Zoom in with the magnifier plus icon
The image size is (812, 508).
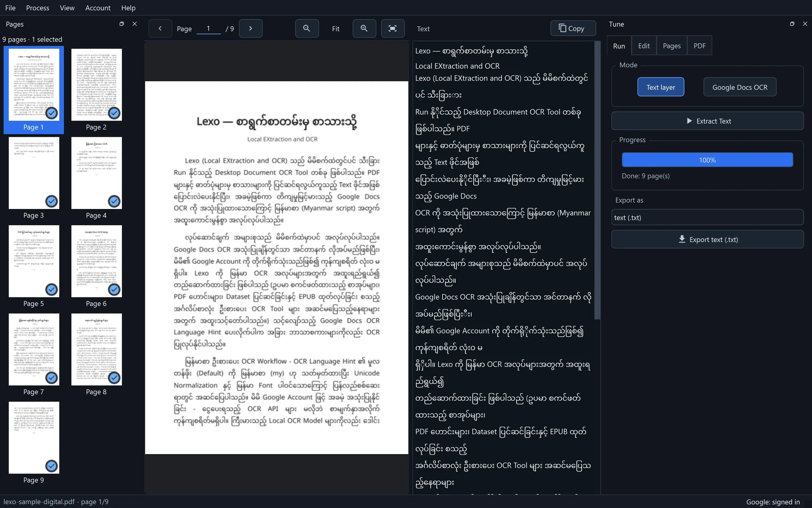tap(364, 28)
